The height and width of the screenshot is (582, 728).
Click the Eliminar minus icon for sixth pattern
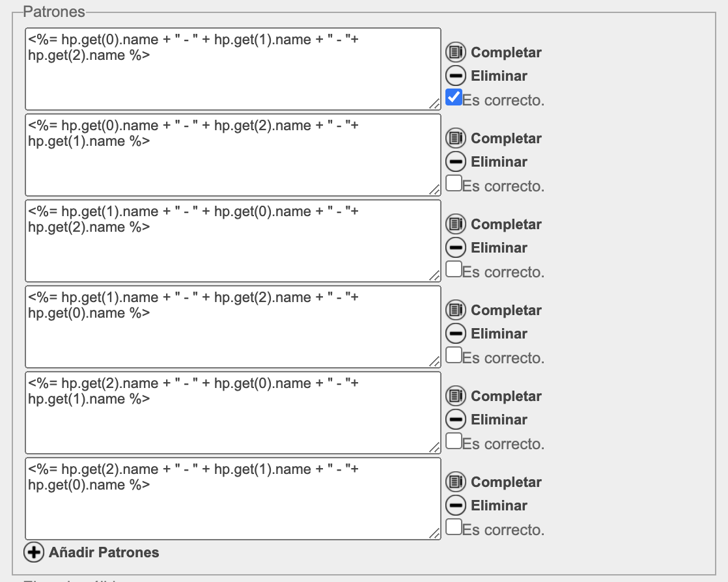tap(455, 505)
